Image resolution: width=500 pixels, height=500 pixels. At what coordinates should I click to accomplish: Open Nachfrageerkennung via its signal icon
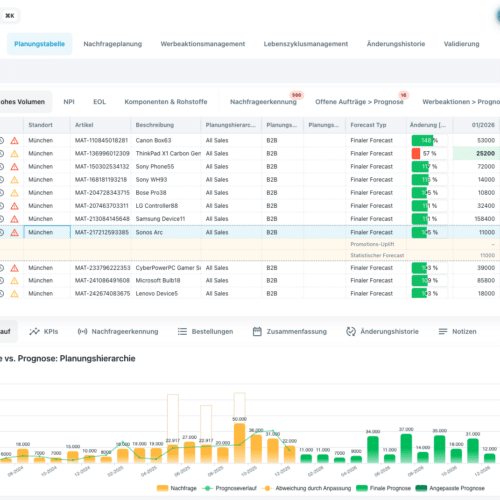82,331
